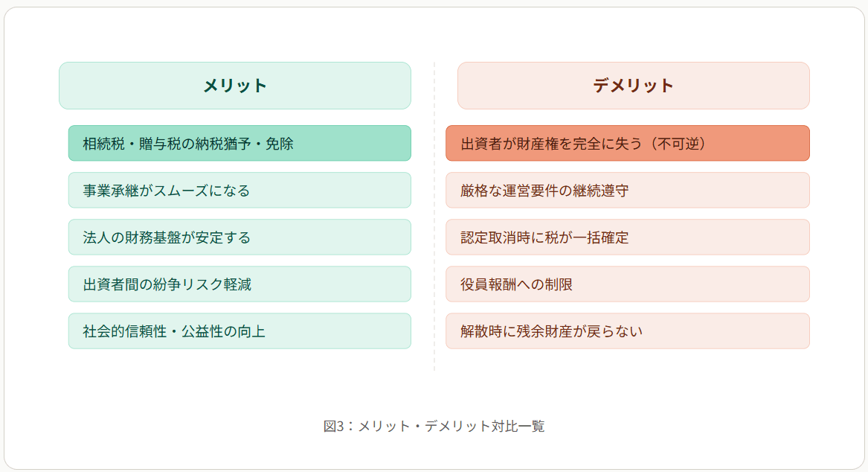The height and width of the screenshot is (472, 868).
Task: Click 認定取消時に税が一括確定 box
Action: pyautogui.click(x=627, y=237)
